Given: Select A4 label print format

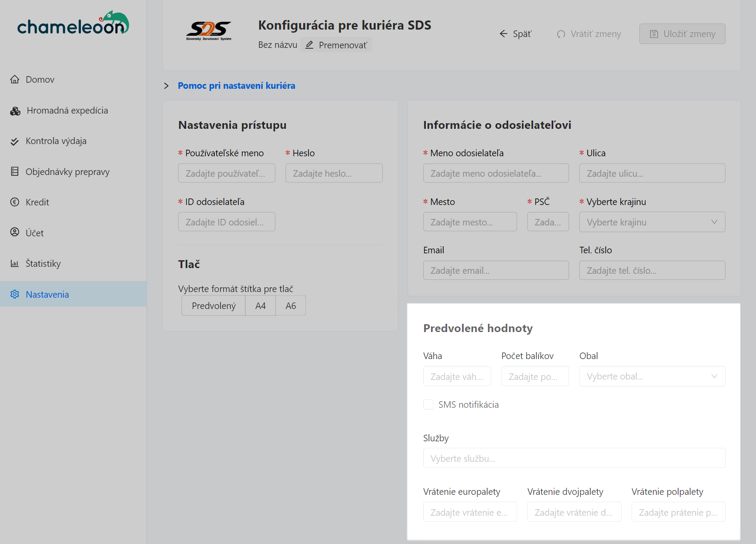Looking at the screenshot, I should (260, 306).
